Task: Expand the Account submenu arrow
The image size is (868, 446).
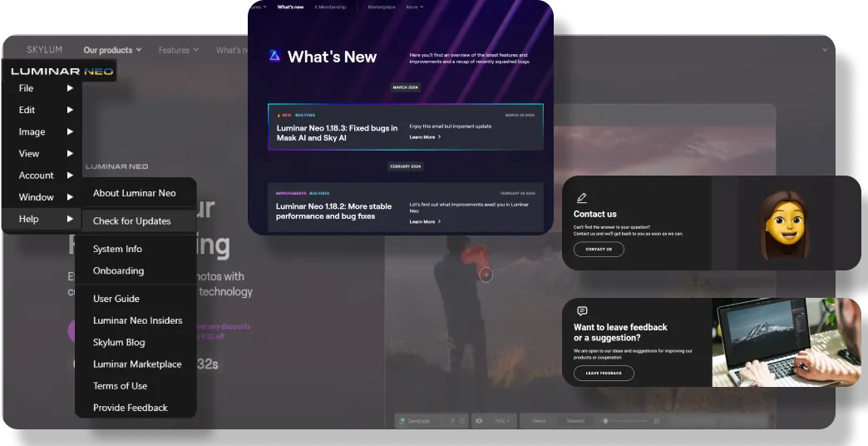Action: [71, 175]
